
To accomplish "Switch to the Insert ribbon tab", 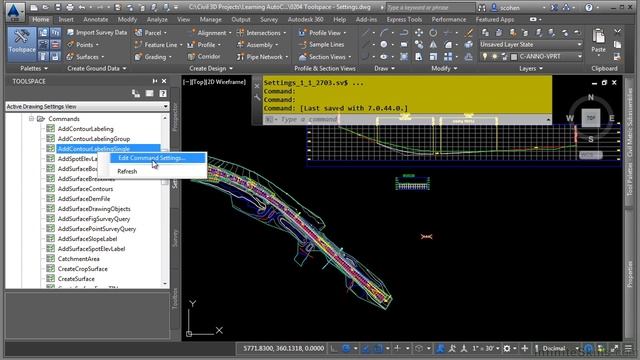I will click(x=66, y=20).
